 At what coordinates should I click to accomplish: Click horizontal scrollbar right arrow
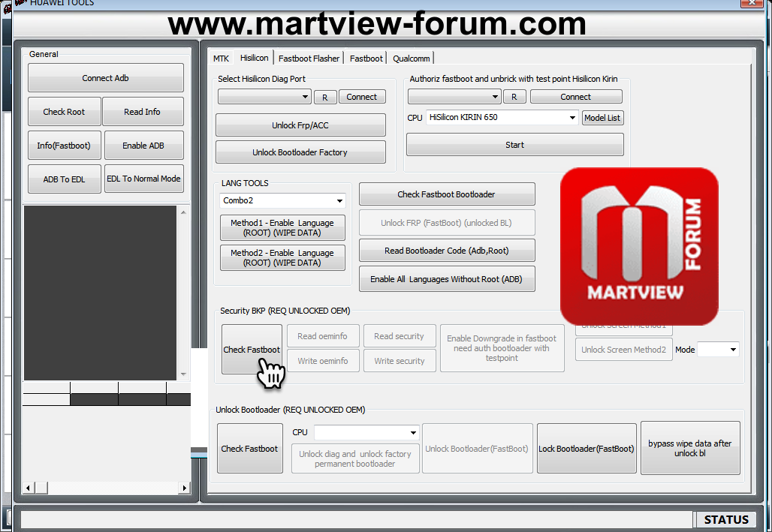coord(185,488)
